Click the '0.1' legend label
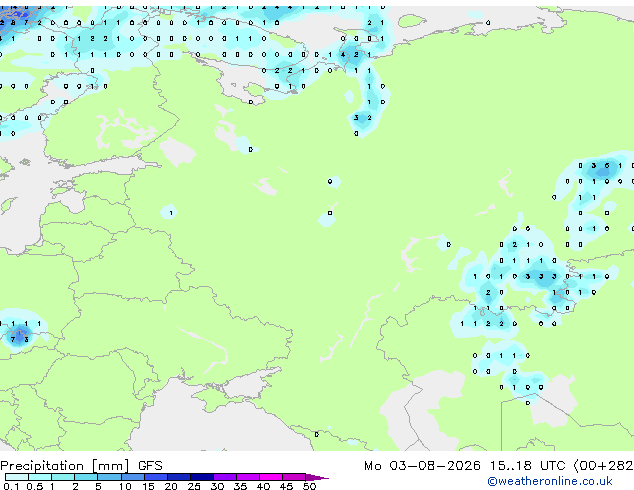 11,486
